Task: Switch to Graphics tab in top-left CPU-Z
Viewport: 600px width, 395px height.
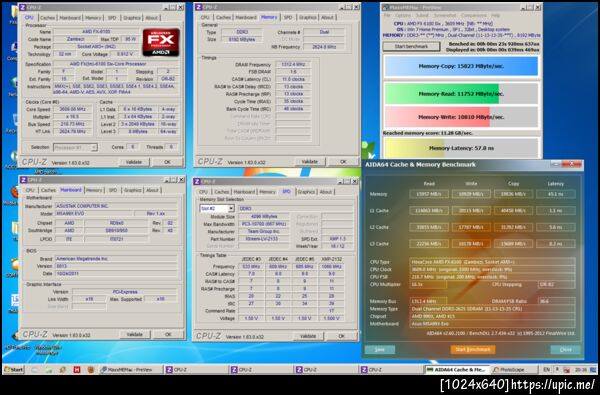Action: (x=132, y=18)
